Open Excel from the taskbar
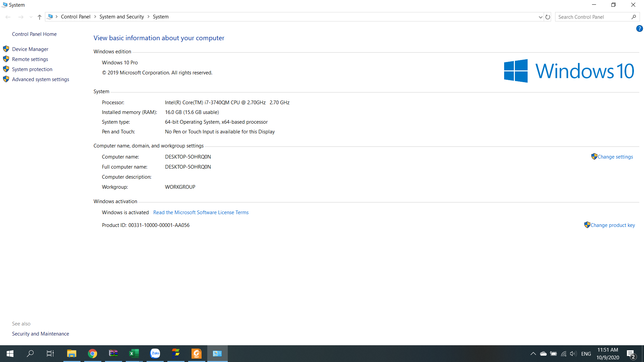 pyautogui.click(x=134, y=353)
